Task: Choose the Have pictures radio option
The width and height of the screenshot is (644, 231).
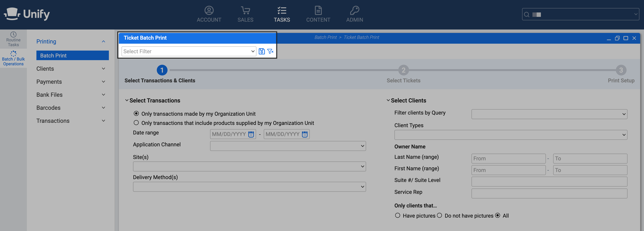Action: coord(398,215)
